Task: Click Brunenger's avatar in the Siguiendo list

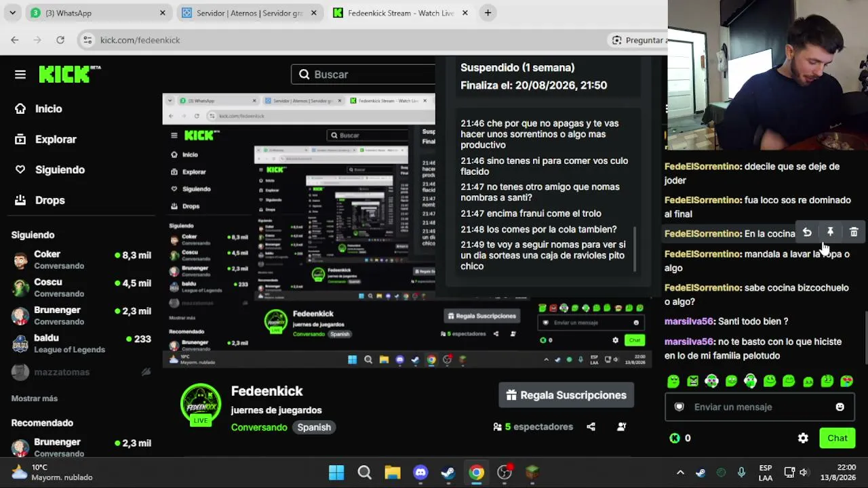Action: pyautogui.click(x=21, y=315)
